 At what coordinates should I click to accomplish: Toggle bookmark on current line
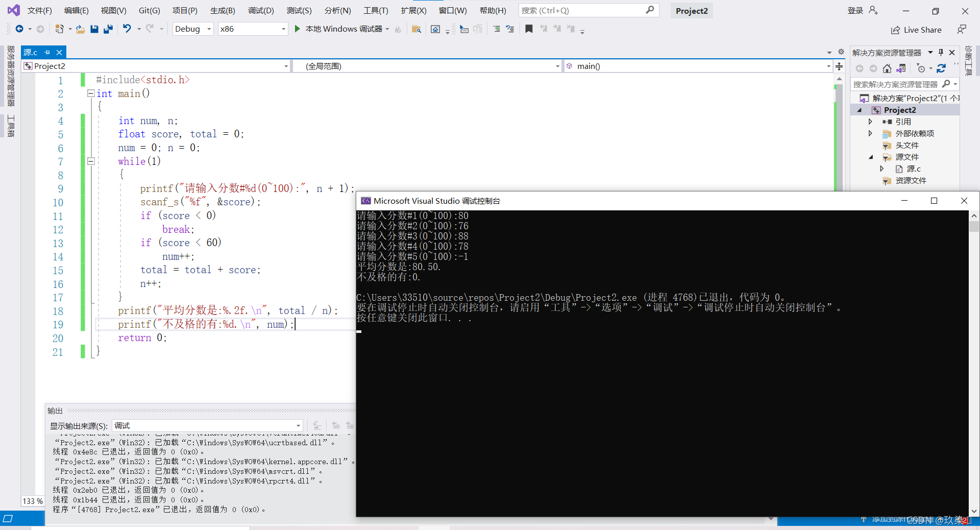[x=529, y=29]
